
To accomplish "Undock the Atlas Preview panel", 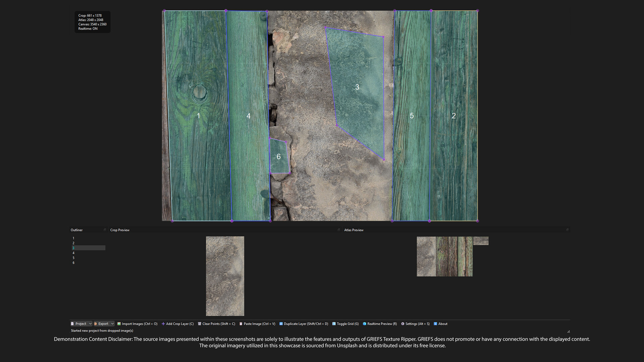I will pos(567,230).
